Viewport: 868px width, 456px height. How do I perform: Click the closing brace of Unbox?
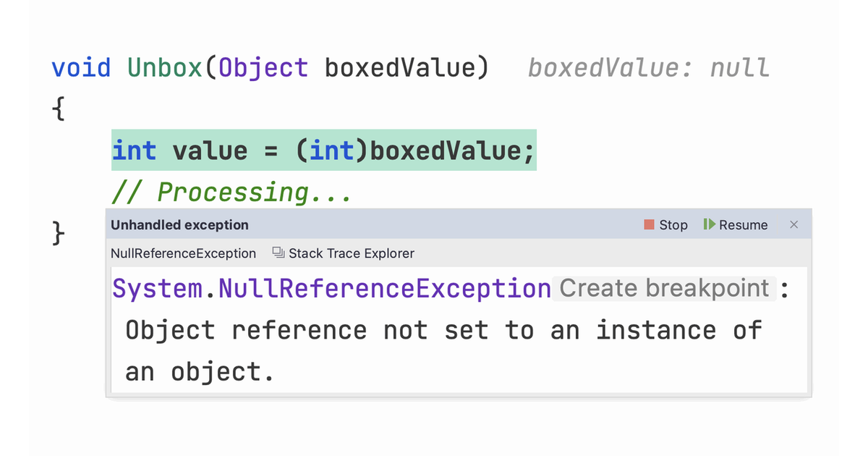pyautogui.click(x=57, y=233)
